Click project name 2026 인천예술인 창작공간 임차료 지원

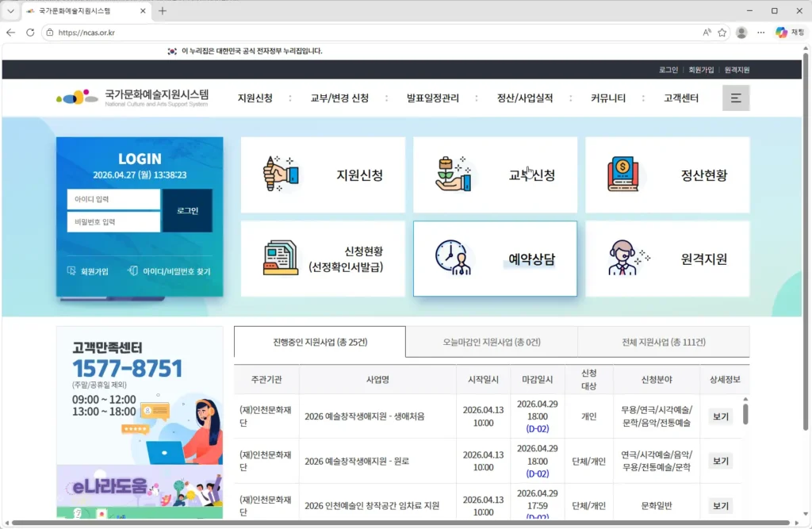(372, 506)
